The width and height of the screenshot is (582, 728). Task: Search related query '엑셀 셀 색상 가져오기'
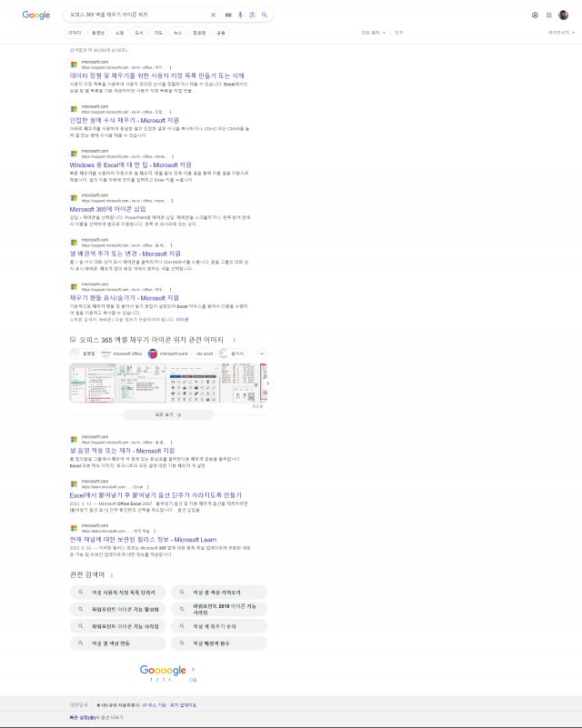[219, 593]
